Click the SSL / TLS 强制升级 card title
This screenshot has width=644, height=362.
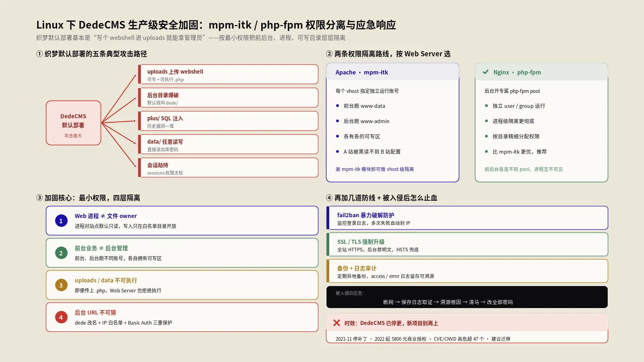(x=361, y=242)
